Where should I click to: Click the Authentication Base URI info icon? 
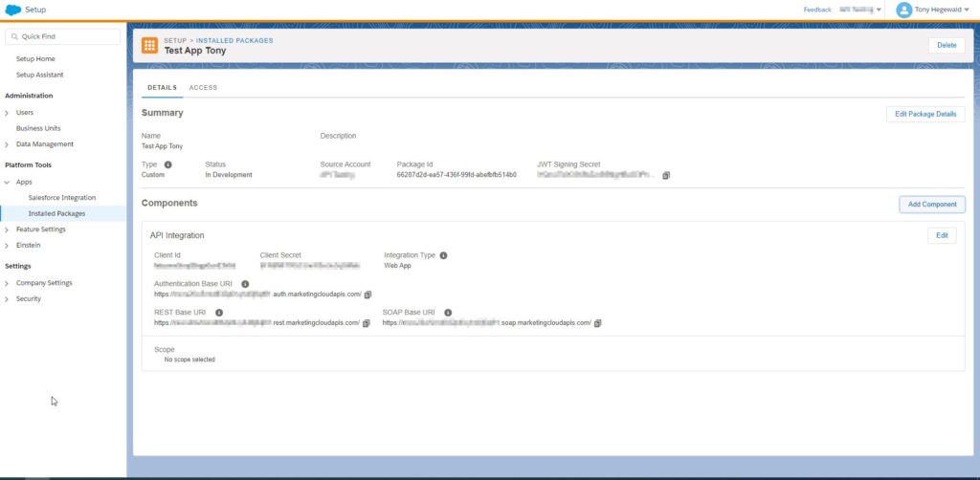[x=245, y=284]
